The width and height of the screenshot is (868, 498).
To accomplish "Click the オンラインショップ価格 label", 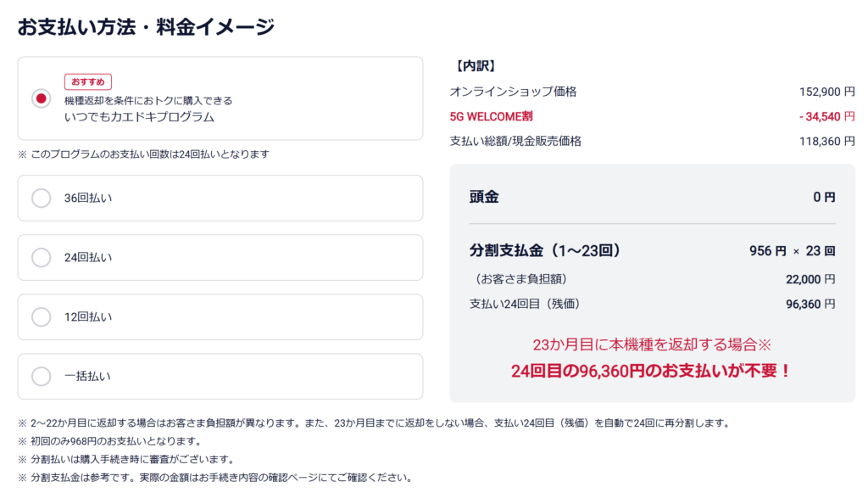I will (513, 92).
